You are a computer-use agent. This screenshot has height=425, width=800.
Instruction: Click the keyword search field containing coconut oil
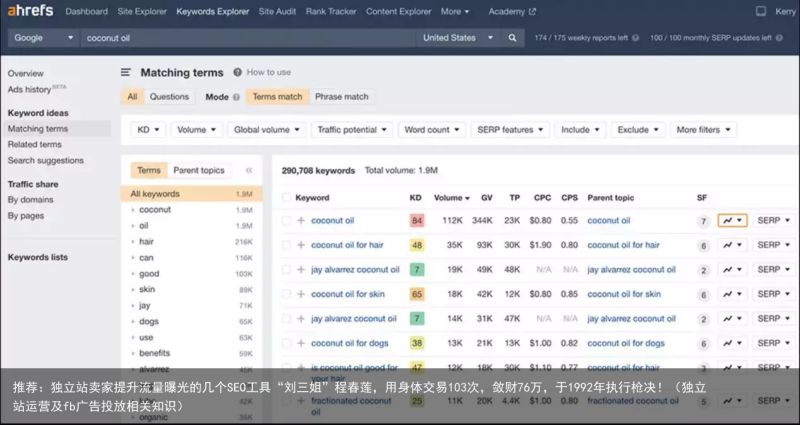[x=249, y=38]
